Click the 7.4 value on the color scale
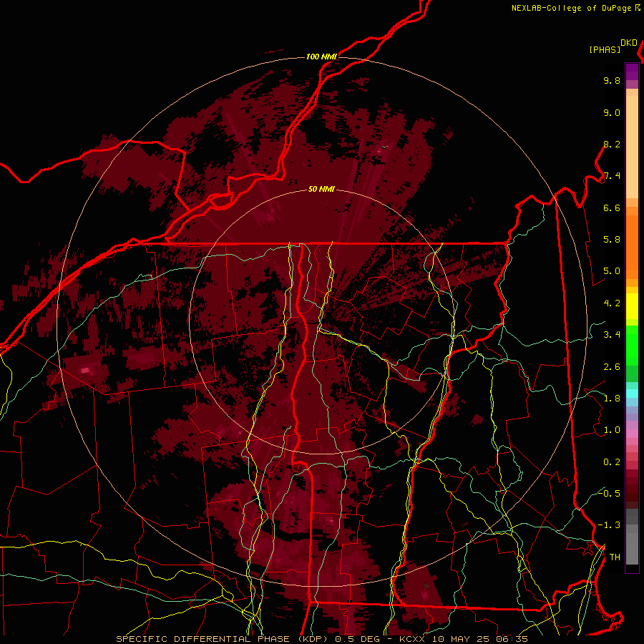This screenshot has width=644, height=644. [612, 176]
